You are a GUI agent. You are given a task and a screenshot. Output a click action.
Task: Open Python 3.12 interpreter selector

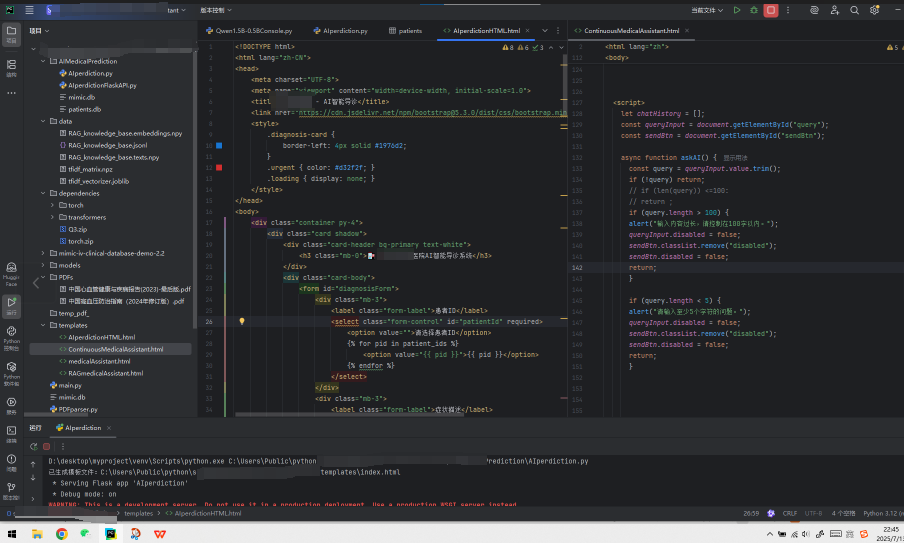(x=883, y=514)
